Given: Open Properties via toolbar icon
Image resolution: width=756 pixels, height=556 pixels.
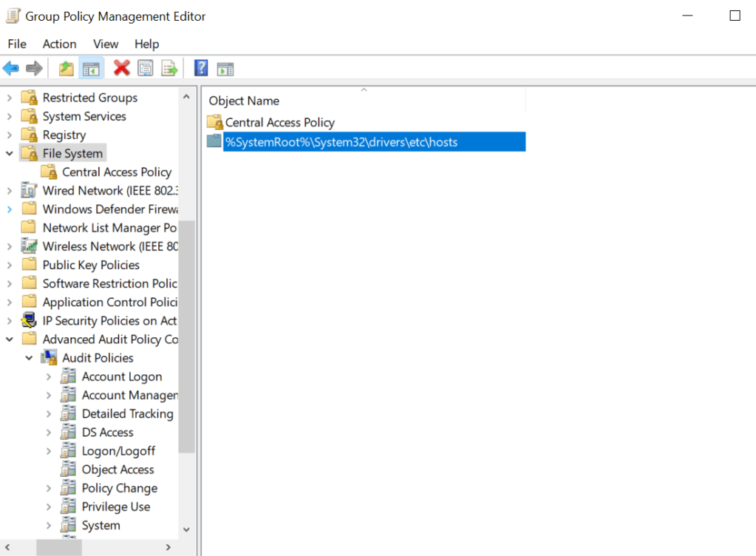Looking at the screenshot, I should point(146,69).
